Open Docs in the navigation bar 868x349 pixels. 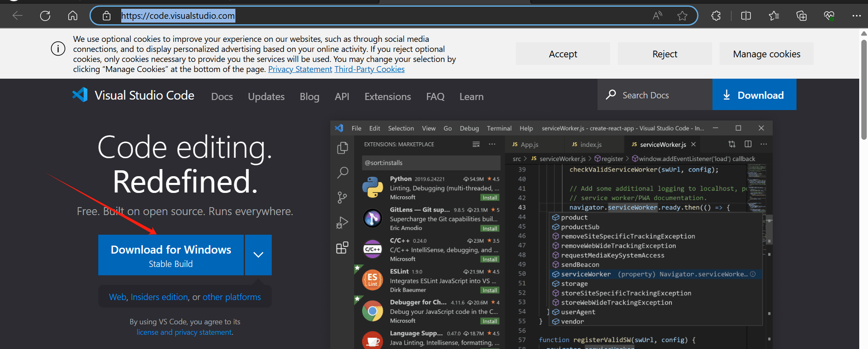pos(222,97)
